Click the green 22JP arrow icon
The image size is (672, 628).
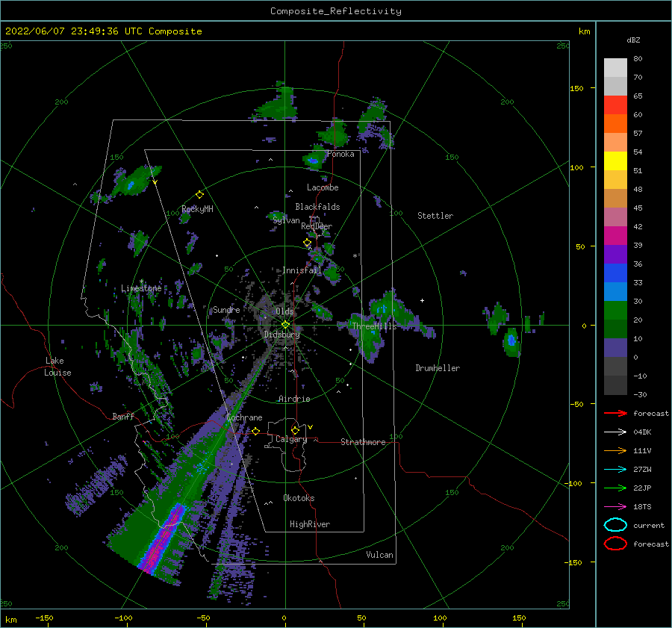coord(615,488)
